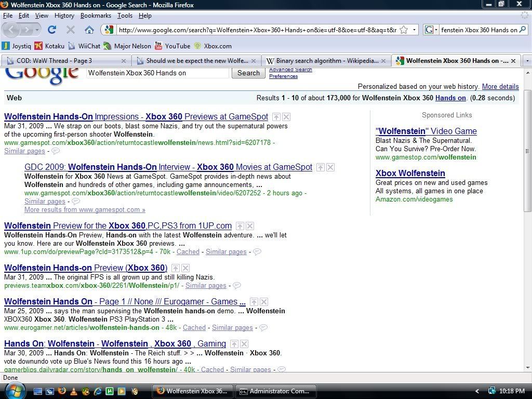Viewport: 532px width, 399px height.
Task: Open the View menu
Action: (42, 16)
